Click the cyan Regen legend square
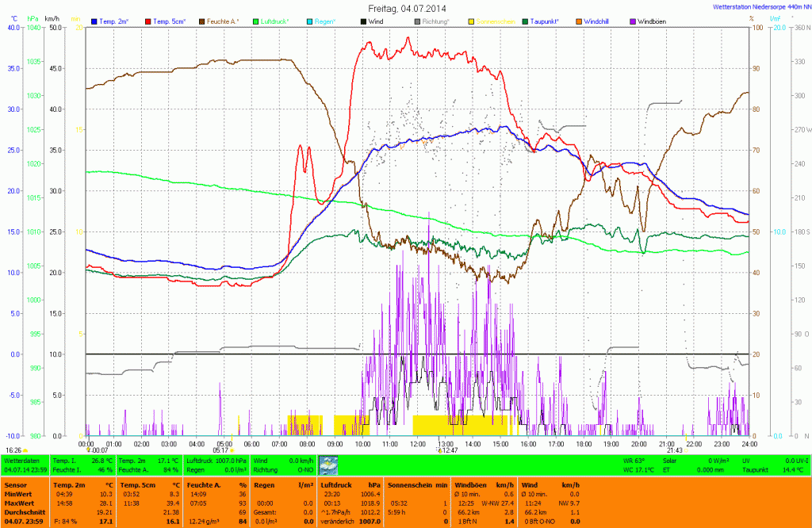The width and height of the screenshot is (812, 528). coord(308,20)
